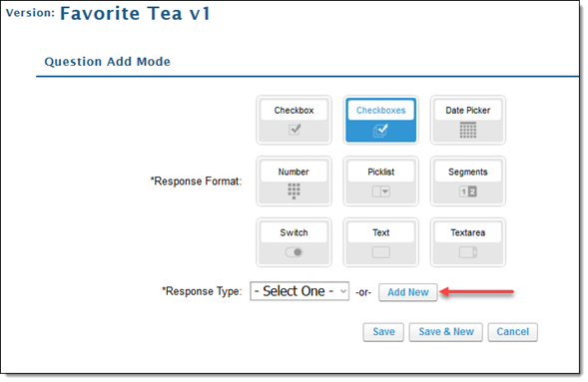This screenshot has height=382, width=588.
Task: Click the Save & New button
Action: (446, 332)
